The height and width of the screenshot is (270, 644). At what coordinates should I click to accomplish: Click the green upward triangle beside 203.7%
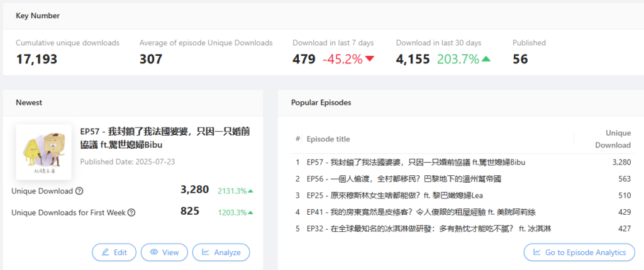coord(486,59)
